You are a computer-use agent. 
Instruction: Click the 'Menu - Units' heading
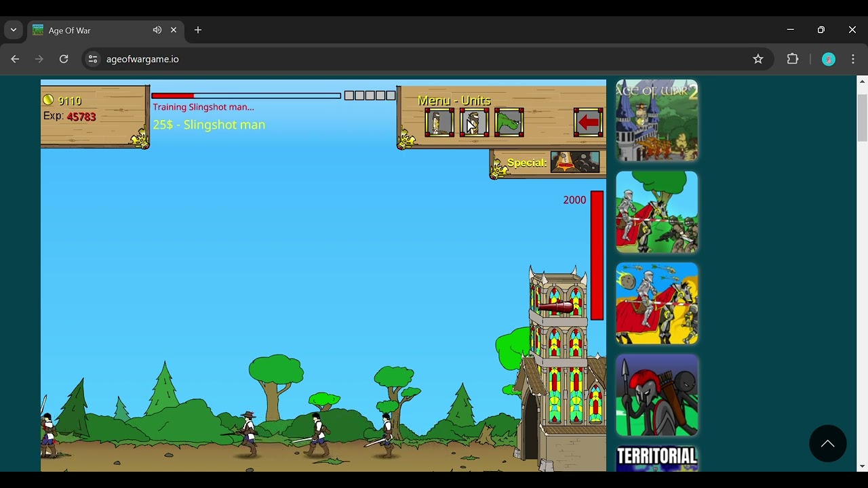pos(454,100)
